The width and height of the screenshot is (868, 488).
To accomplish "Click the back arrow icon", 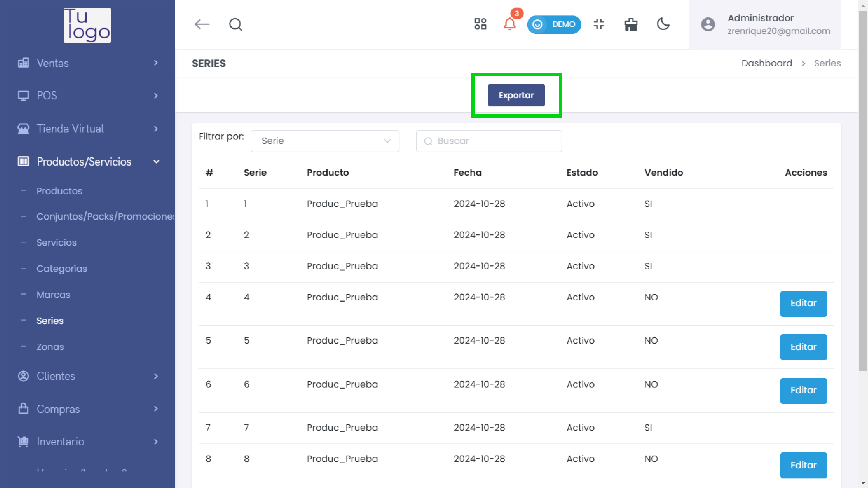I will pos(202,24).
